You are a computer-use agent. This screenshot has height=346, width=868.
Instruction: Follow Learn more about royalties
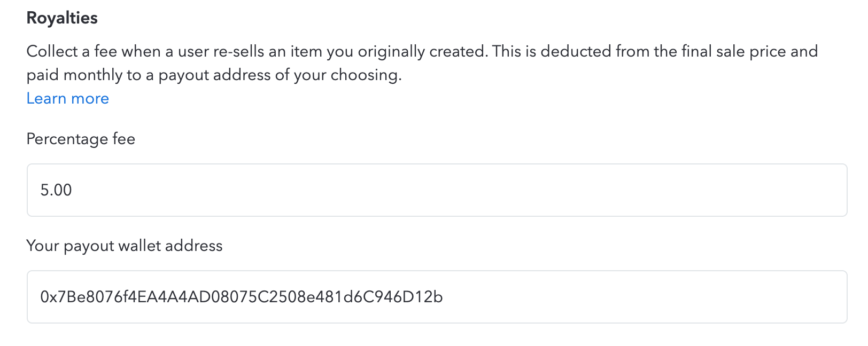68,98
